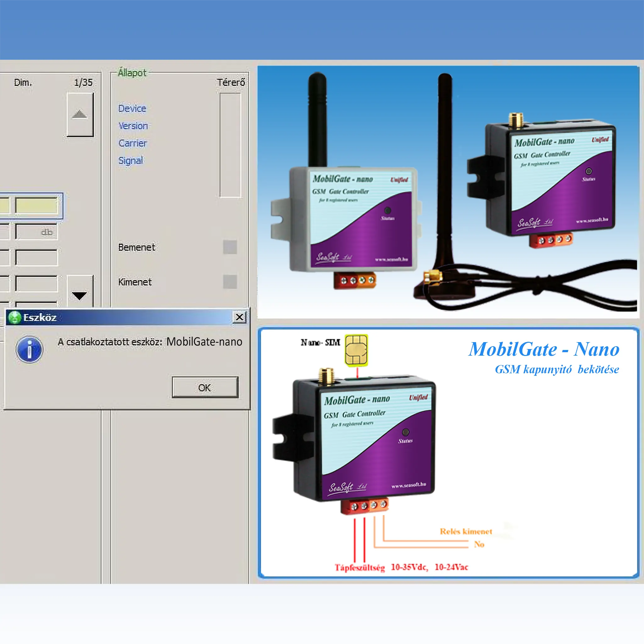This screenshot has width=644, height=644.
Task: Click the Bemenet label
Action: [137, 247]
